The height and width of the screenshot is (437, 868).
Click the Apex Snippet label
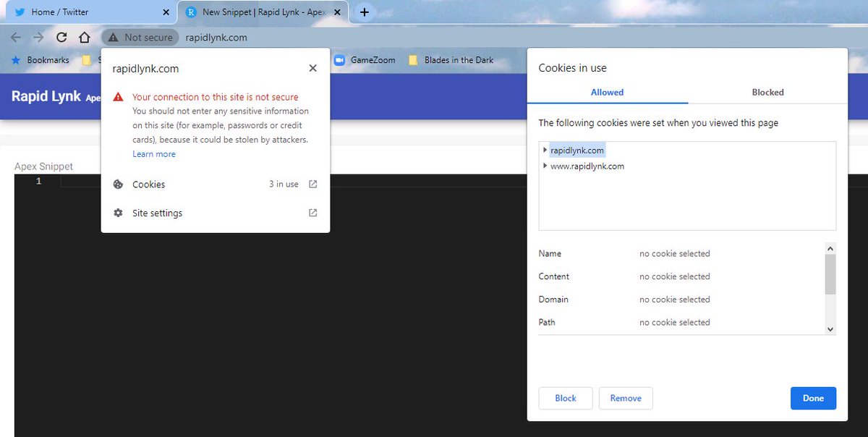[44, 166]
